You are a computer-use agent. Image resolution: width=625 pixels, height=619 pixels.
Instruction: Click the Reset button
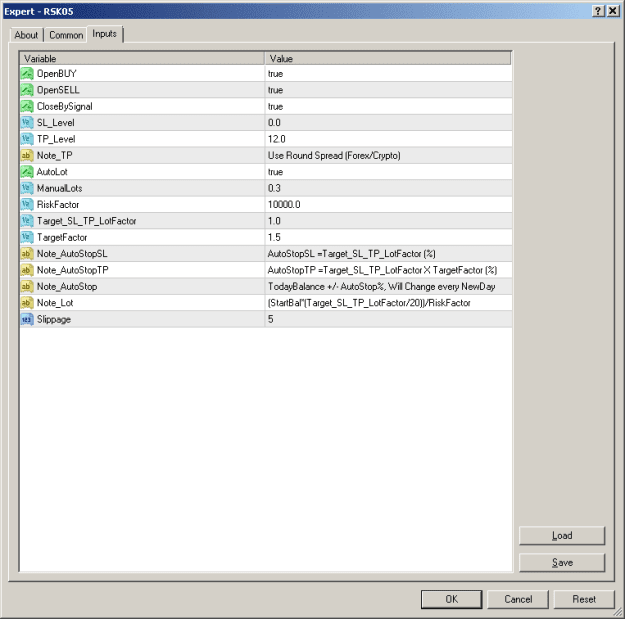coord(584,599)
